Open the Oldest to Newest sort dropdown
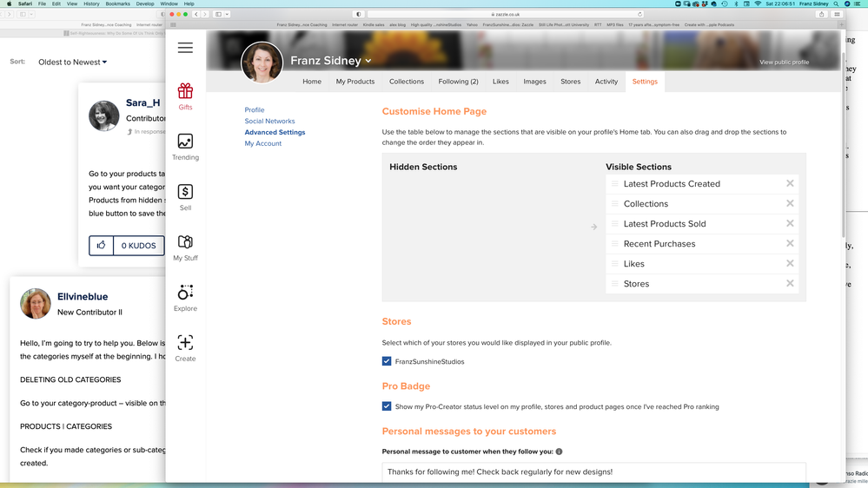868x488 pixels. click(x=73, y=63)
